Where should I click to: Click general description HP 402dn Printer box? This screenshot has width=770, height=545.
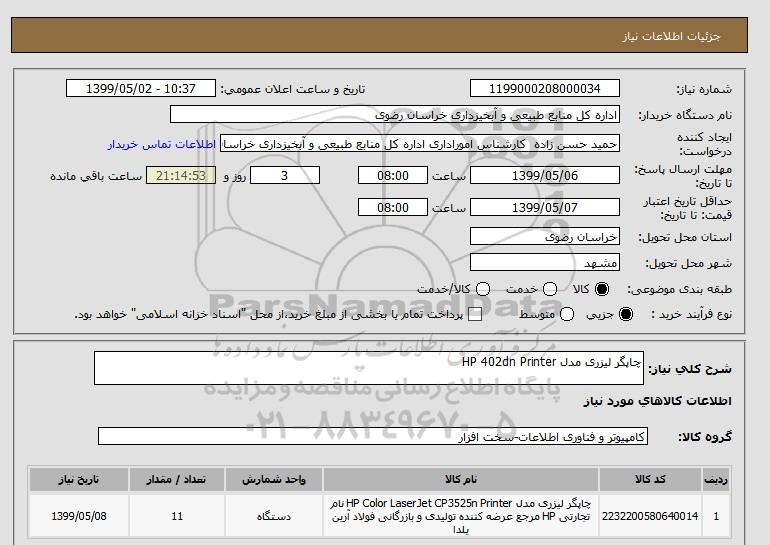369,368
